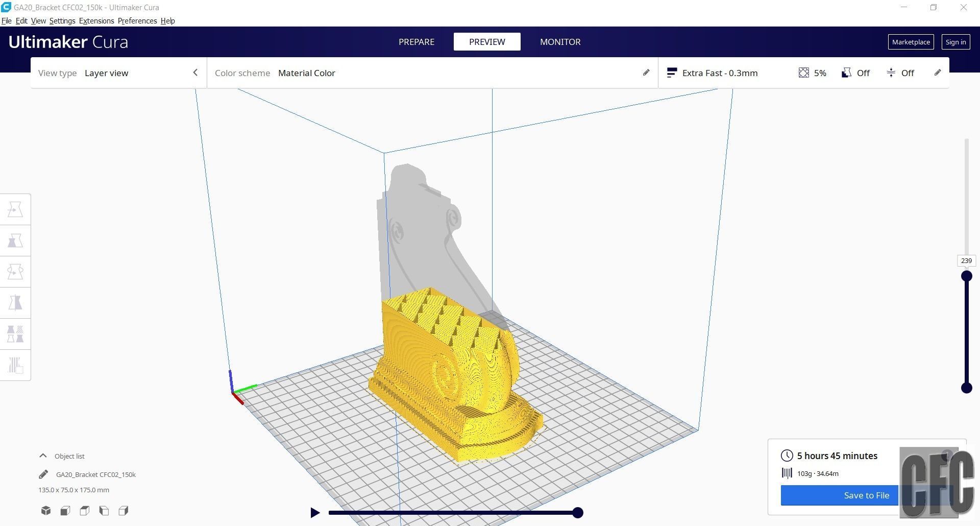Play the layer simulation

tap(315, 513)
